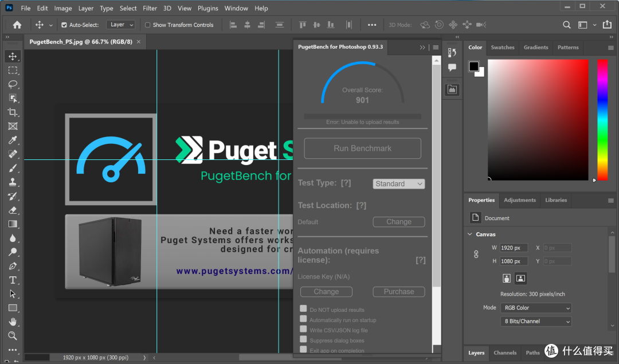This screenshot has height=364, width=619.
Task: Set canvas to landscape orientation
Action: (x=520, y=279)
